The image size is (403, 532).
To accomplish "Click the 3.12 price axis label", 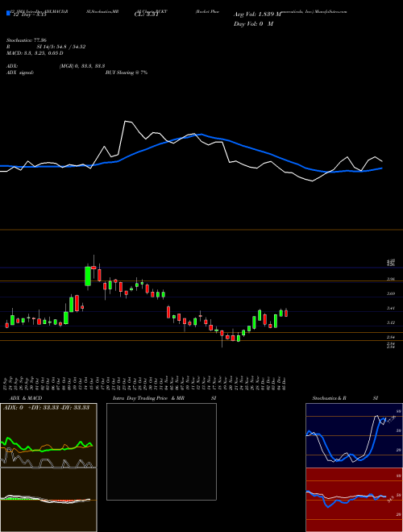I will pyautogui.click(x=391, y=322).
